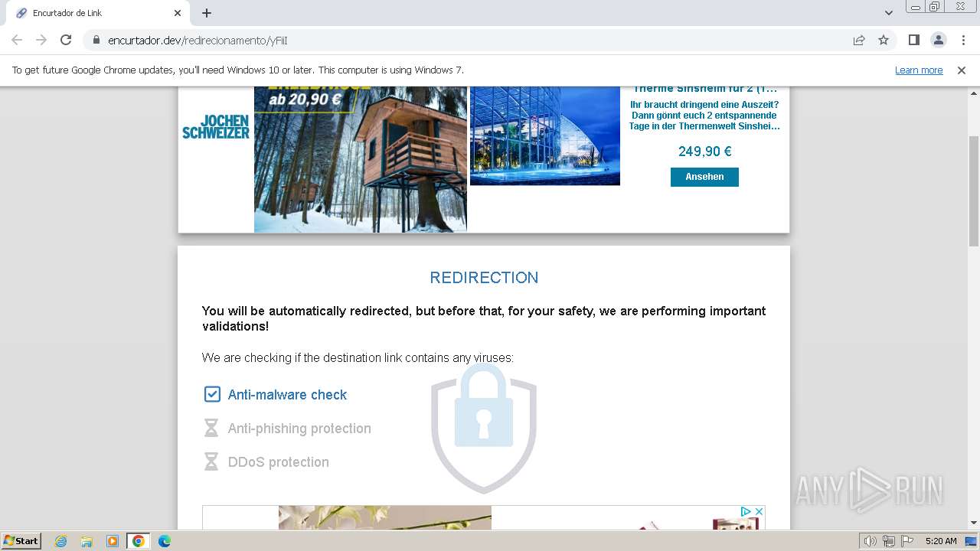
Task: Click the browser back arrow
Action: (x=17, y=40)
